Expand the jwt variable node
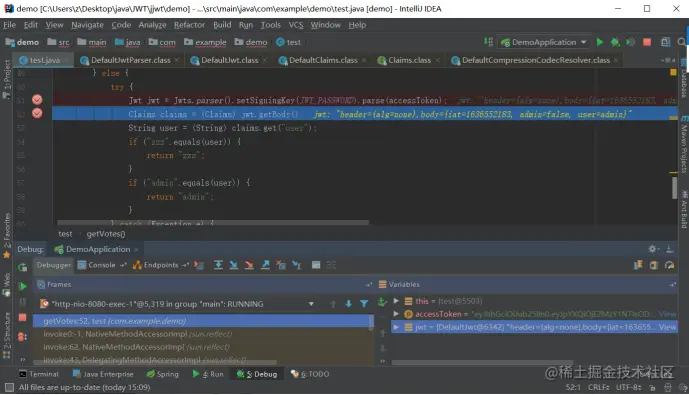 pos(396,327)
